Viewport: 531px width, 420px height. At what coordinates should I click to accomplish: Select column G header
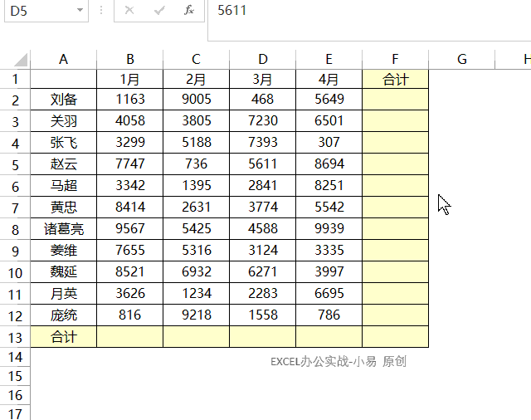(461, 59)
